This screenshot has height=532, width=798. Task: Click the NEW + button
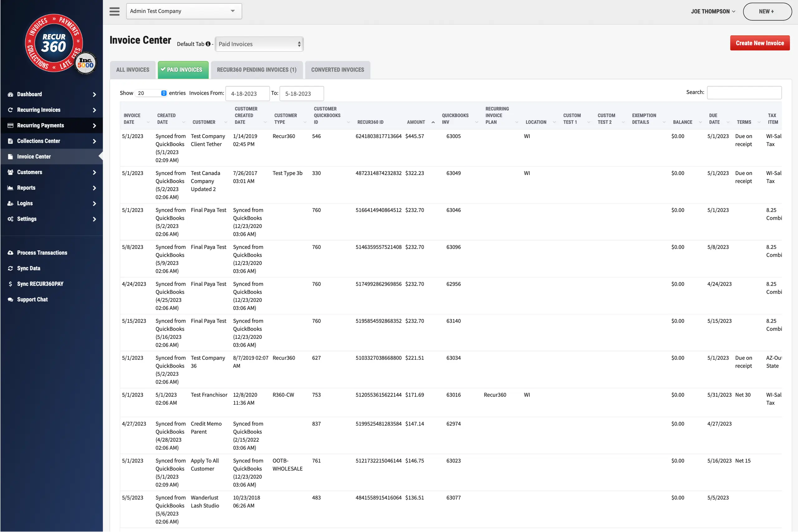pos(767,12)
